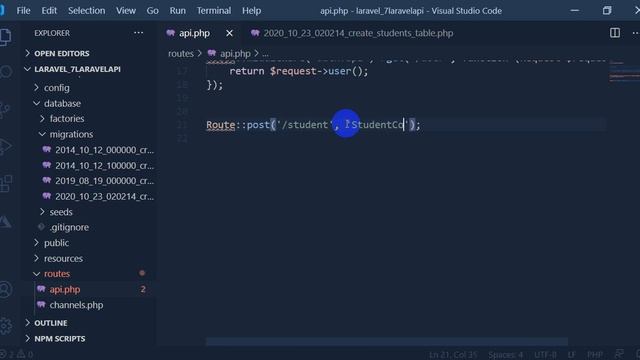
Task: Click the return $request->user() code line
Action: [x=298, y=71]
